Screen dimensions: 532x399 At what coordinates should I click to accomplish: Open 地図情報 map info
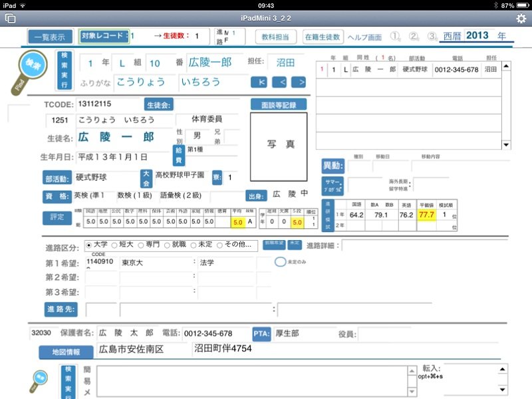[x=66, y=352]
